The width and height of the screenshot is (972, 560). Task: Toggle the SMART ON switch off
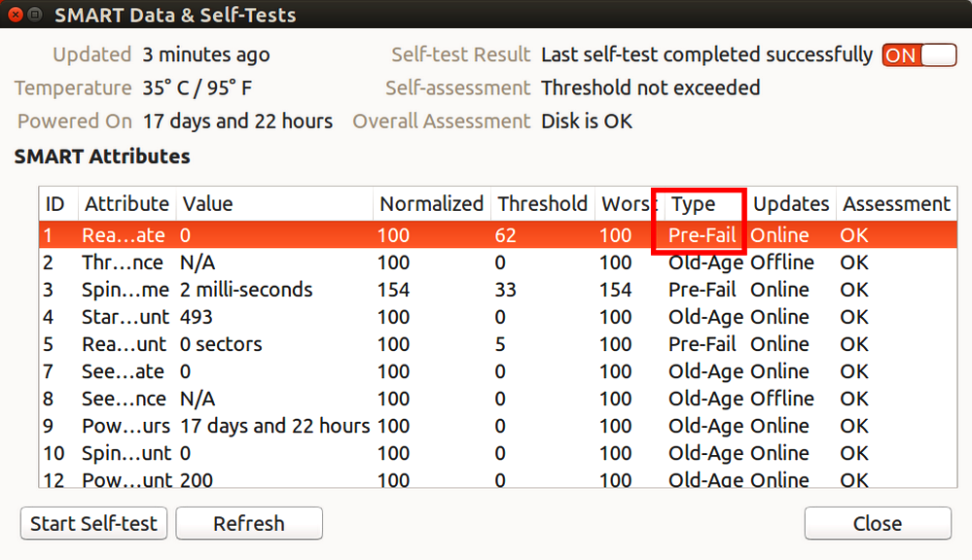919,55
